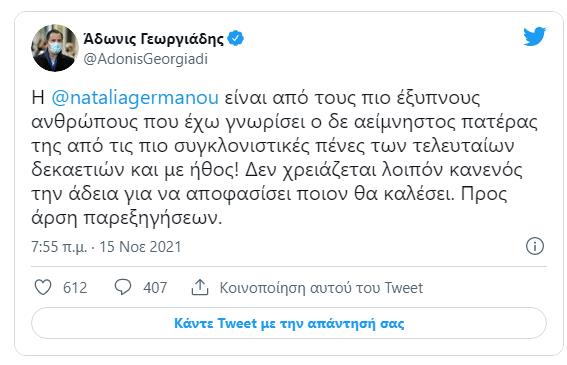Click the @AdonisGeorgiadi handle

pyautogui.click(x=145, y=59)
